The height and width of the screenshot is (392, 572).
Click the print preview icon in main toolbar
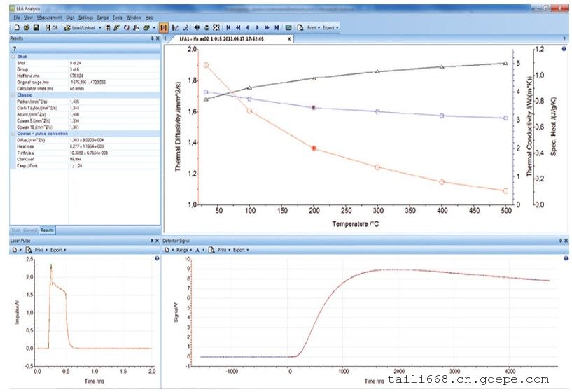click(x=300, y=27)
